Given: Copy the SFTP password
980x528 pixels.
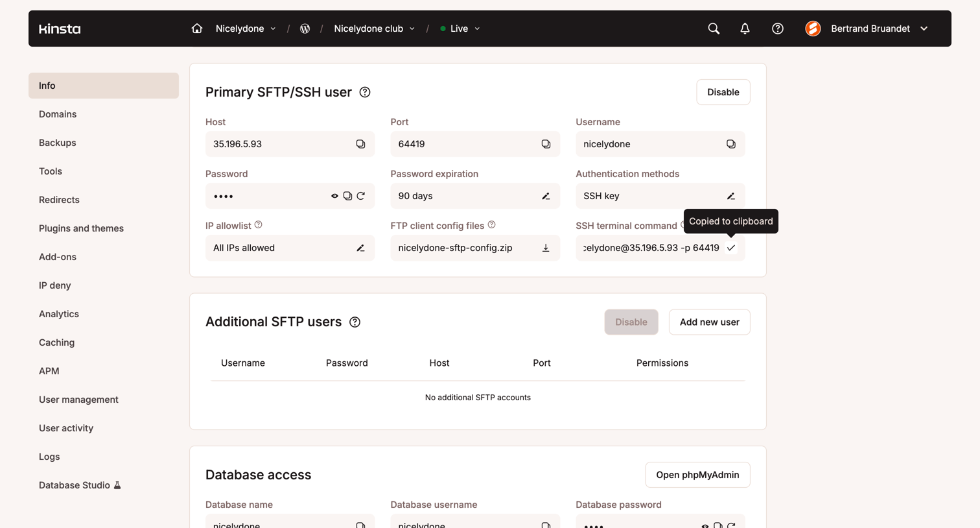Looking at the screenshot, I should (348, 196).
